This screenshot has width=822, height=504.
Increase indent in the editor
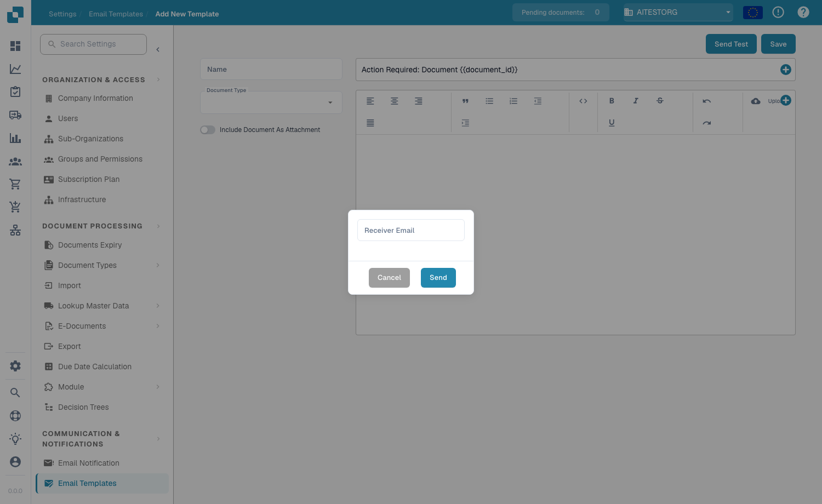pyautogui.click(x=465, y=123)
